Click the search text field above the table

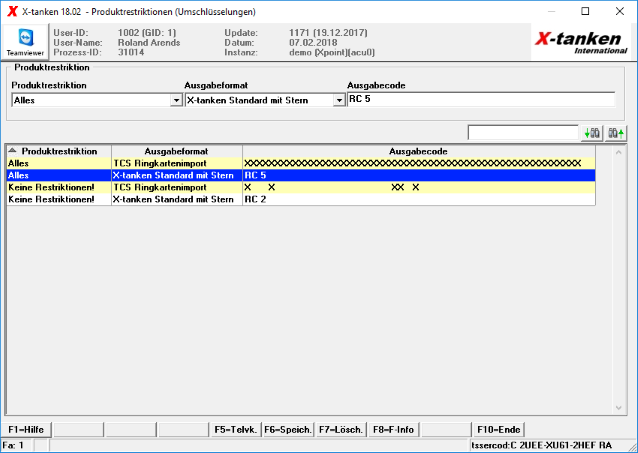pyautogui.click(x=523, y=133)
